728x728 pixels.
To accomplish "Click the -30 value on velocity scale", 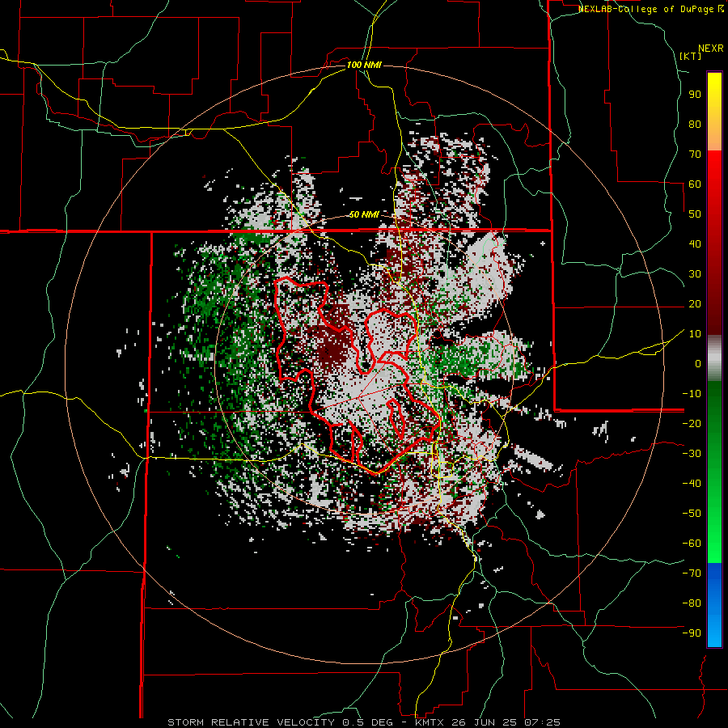I will pos(692,454).
